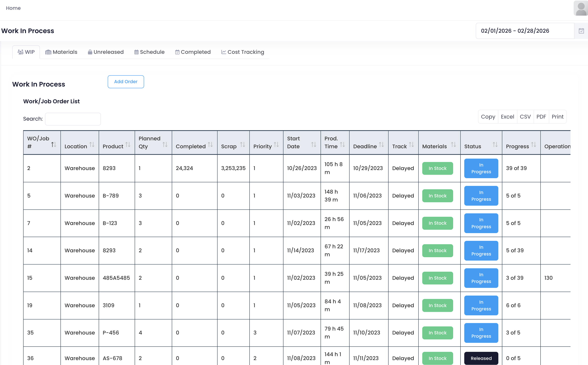Image resolution: width=588 pixels, height=365 pixels.
Task: Open the Cost Tracking tab
Action: point(243,52)
